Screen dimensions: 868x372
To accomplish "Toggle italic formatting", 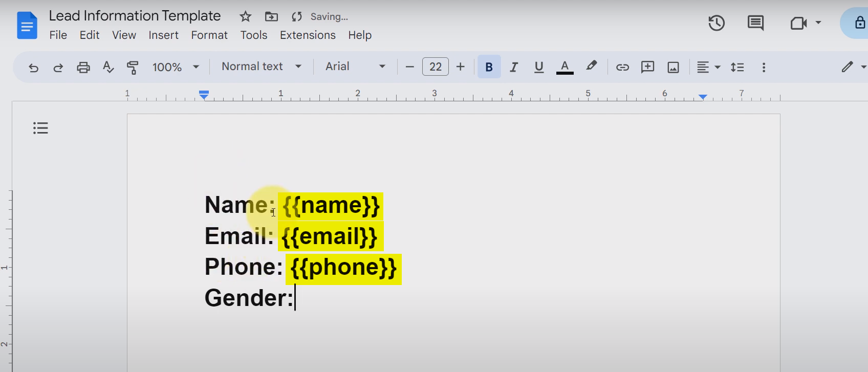I will pos(514,67).
